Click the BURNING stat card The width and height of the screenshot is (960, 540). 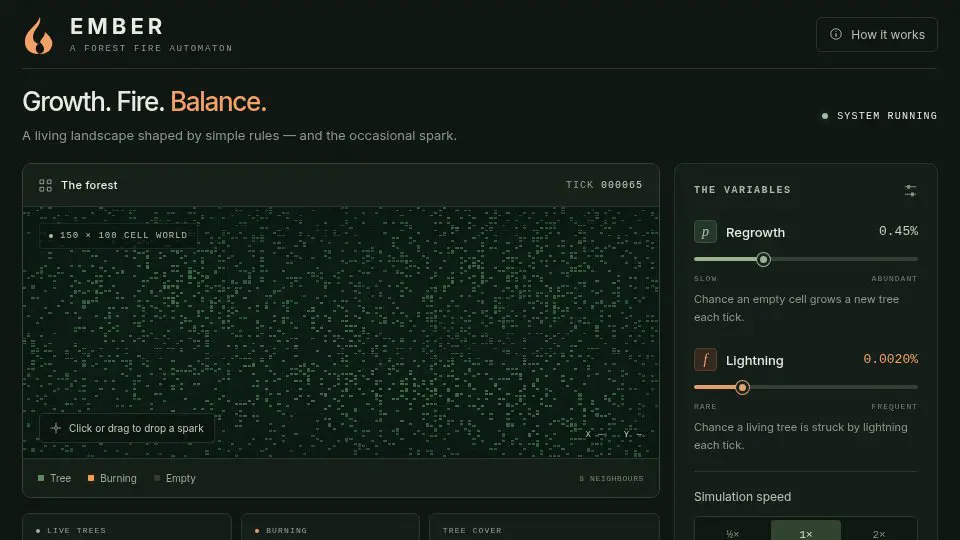[330, 527]
